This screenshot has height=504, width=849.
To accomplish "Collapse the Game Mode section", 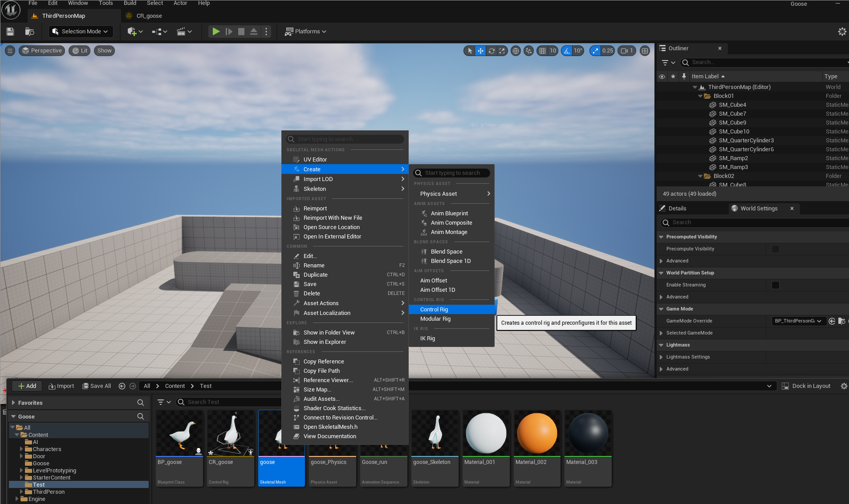I will click(x=661, y=309).
